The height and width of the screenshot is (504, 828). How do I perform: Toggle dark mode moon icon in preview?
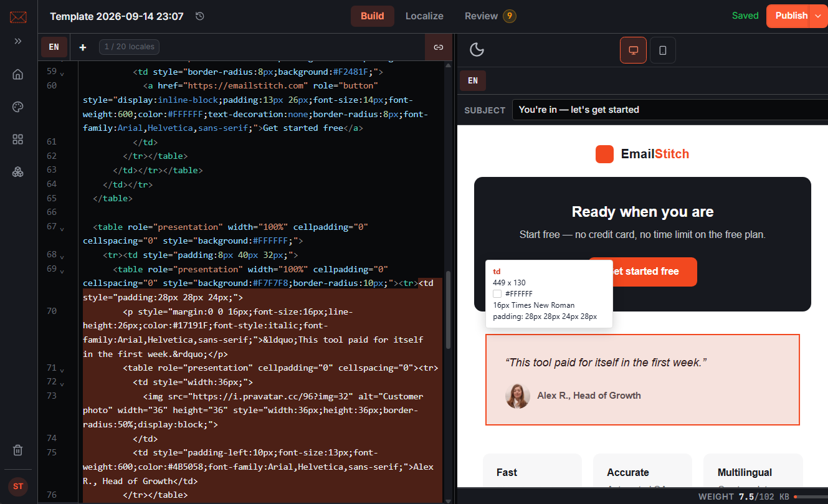click(x=477, y=50)
